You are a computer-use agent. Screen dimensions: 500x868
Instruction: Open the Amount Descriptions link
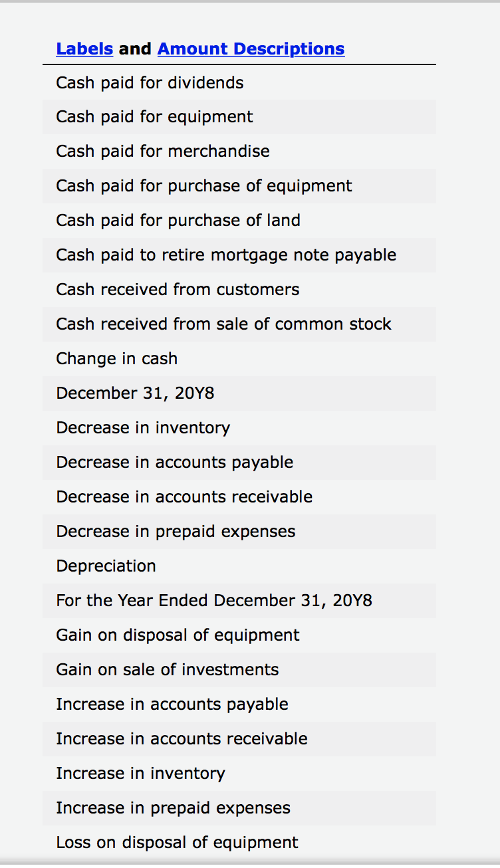click(x=251, y=49)
